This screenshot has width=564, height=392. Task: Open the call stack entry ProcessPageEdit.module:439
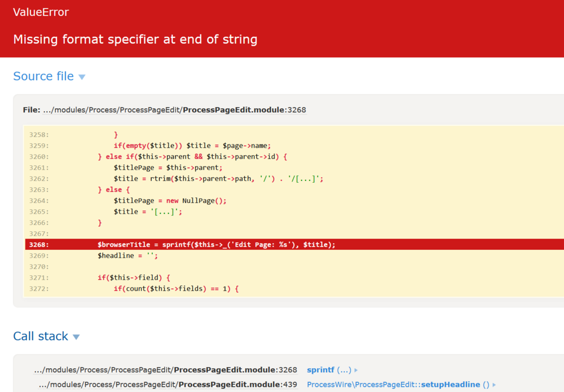(168, 385)
